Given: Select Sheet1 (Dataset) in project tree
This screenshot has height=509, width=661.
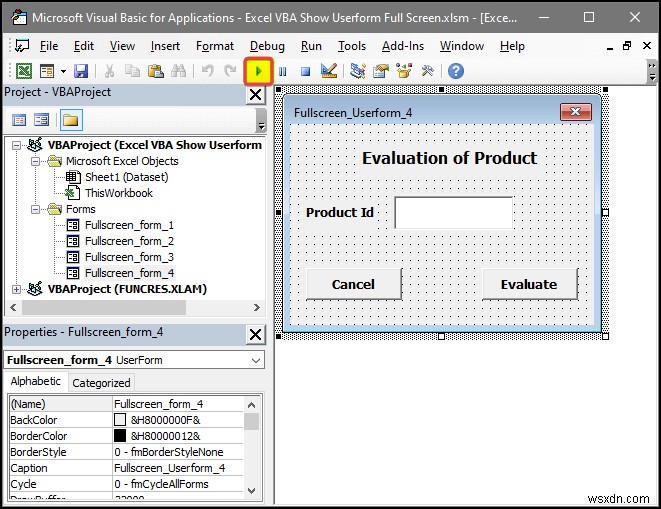Looking at the screenshot, I should (126, 177).
